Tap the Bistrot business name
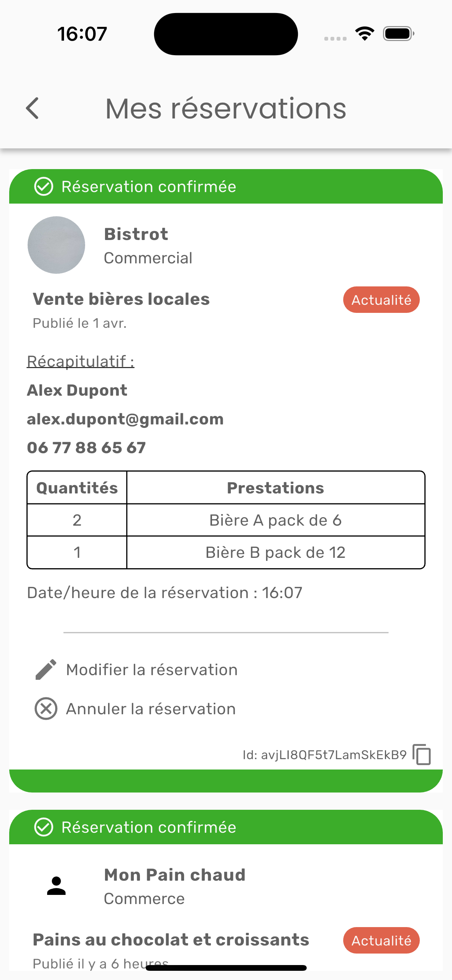452x980 pixels. point(136,234)
